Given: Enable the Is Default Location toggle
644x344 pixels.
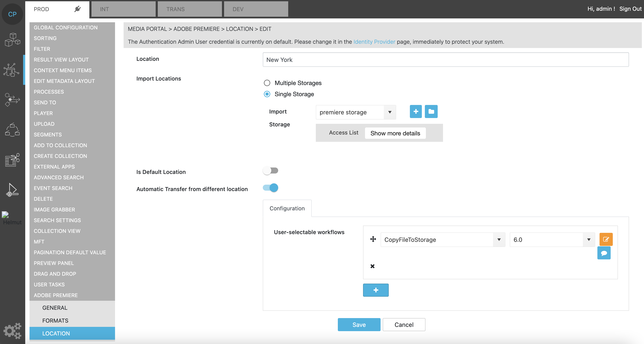Looking at the screenshot, I should pos(270,171).
